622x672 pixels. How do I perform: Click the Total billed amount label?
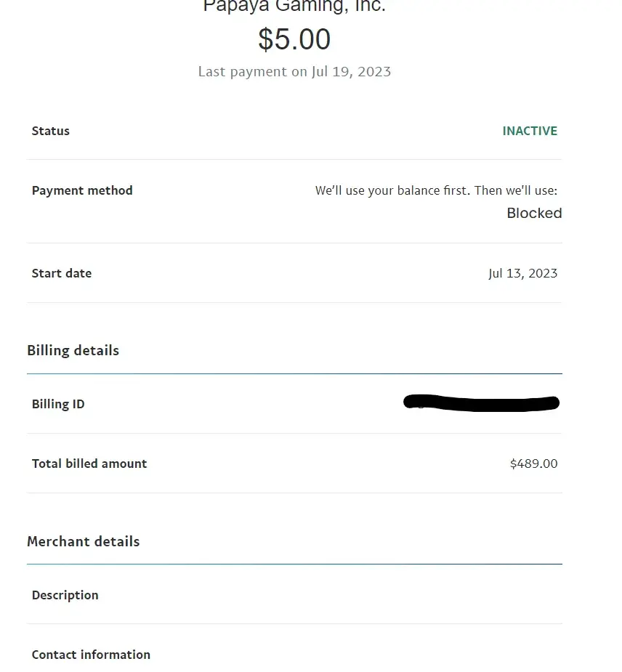pos(89,464)
